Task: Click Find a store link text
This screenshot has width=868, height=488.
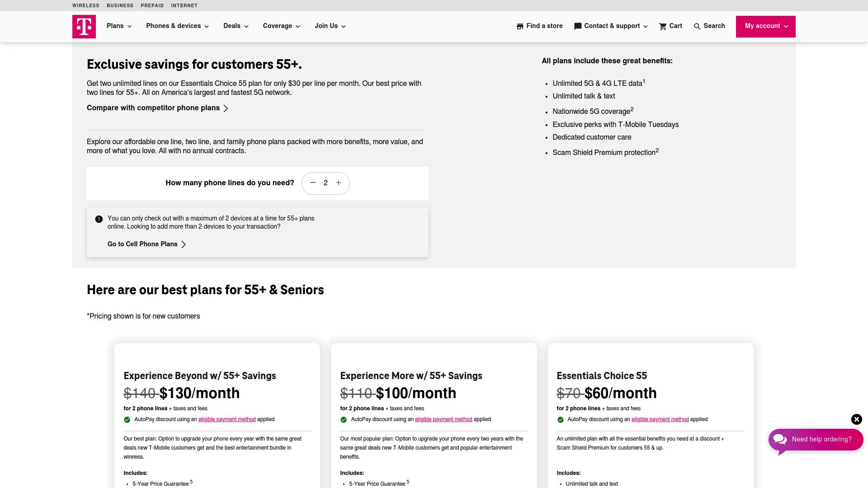Action: tap(544, 26)
